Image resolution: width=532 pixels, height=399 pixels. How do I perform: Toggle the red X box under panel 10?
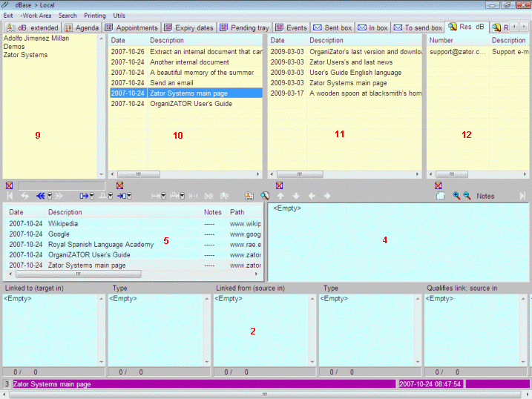pos(119,185)
